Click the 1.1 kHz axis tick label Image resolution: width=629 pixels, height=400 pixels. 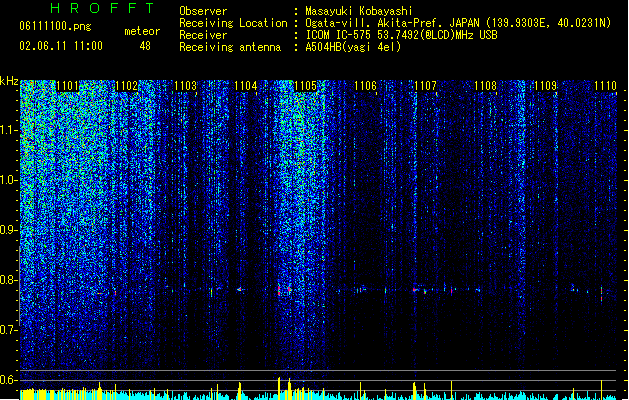(x=8, y=130)
